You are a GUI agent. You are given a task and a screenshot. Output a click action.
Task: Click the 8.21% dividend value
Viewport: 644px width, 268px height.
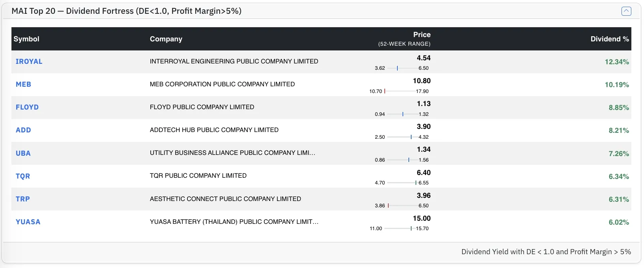619,130
